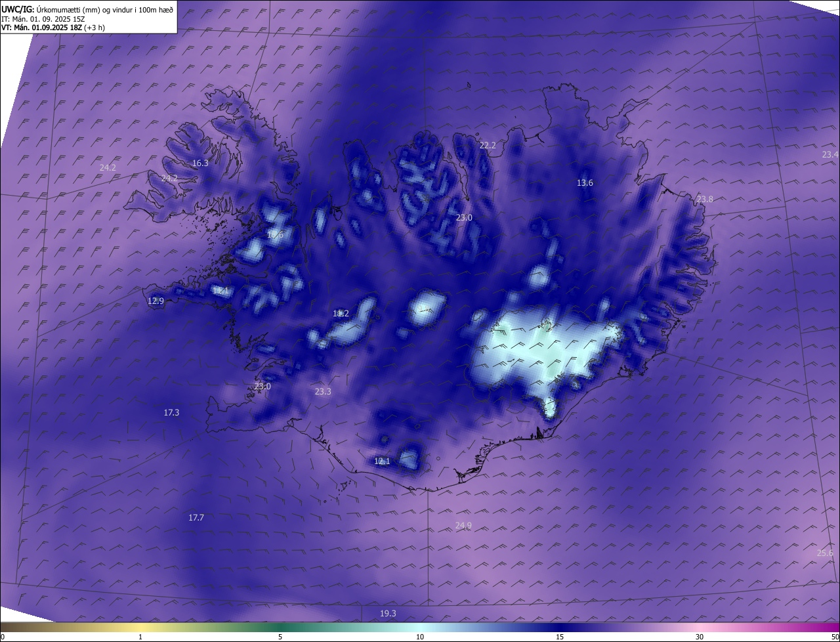This screenshot has width=840, height=642.
Task: Click the '50' label on the colour scale
Action: click(x=835, y=637)
